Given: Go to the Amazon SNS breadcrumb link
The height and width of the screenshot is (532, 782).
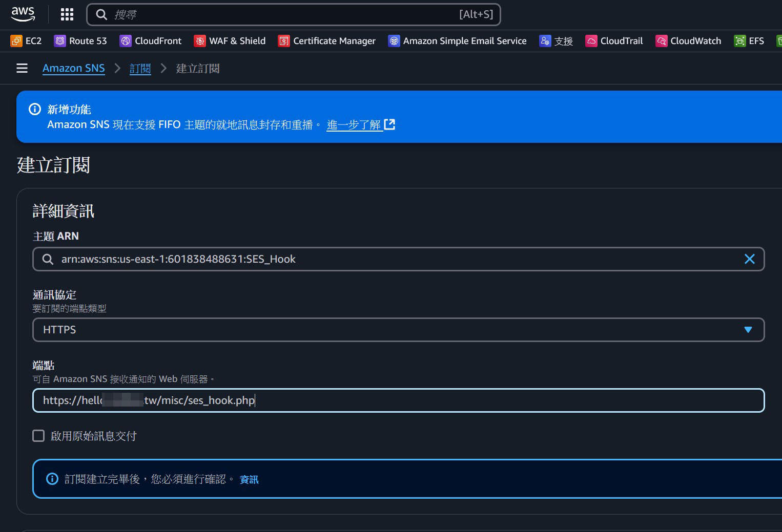Looking at the screenshot, I should [74, 68].
